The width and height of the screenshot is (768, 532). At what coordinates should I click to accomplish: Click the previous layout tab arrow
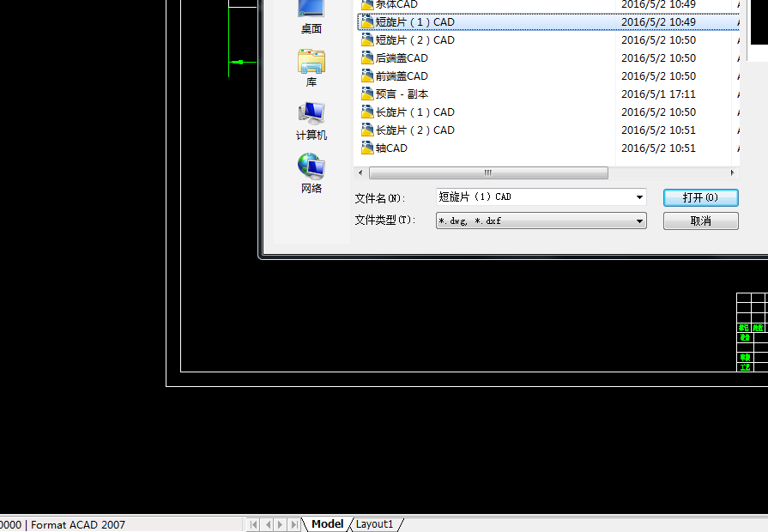click(x=268, y=524)
